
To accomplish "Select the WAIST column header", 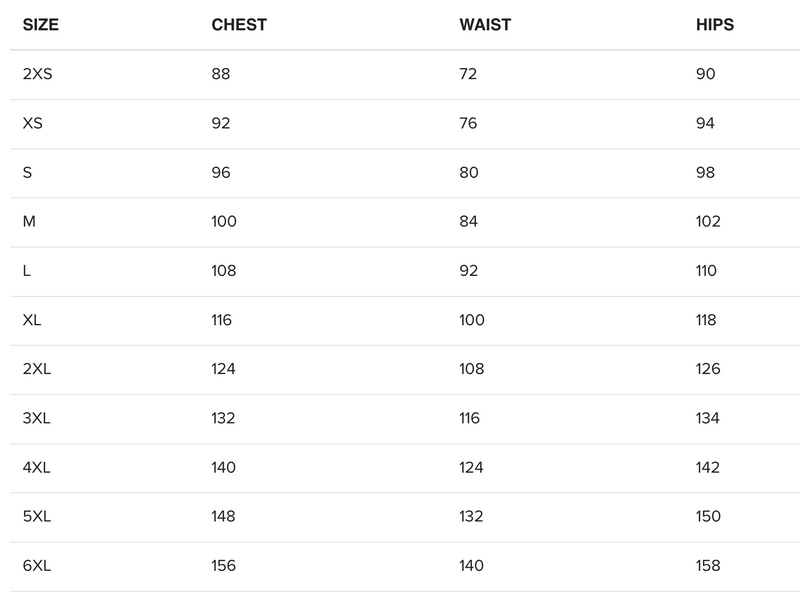I will (487, 25).
